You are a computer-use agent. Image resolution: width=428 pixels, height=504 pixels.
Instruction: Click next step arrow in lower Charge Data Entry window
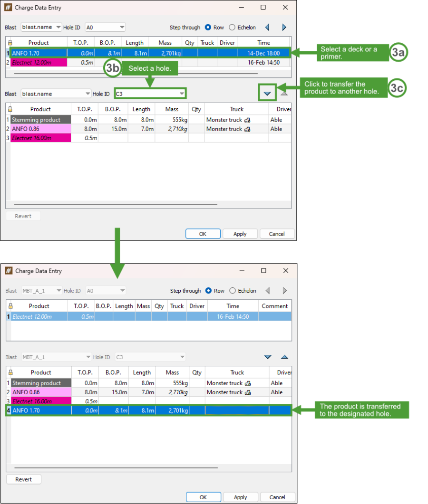pos(284,291)
